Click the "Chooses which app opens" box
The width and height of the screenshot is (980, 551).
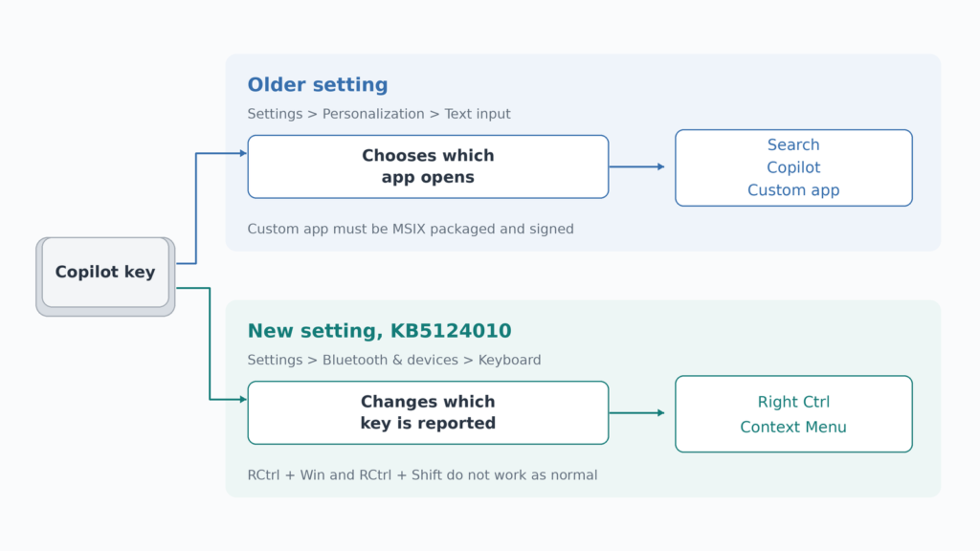pos(428,166)
